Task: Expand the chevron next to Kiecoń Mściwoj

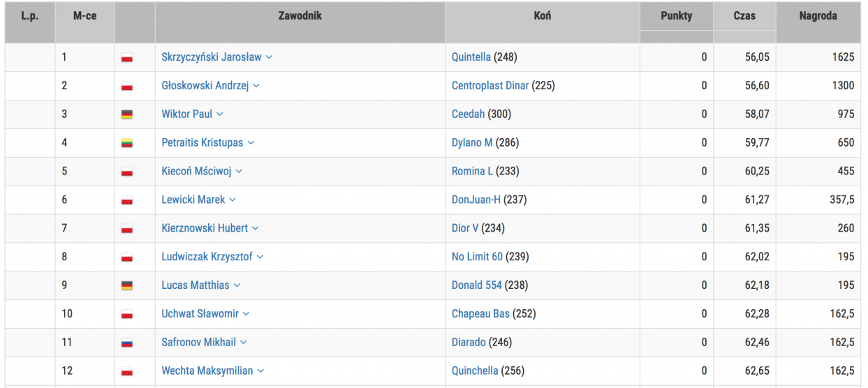Action: (239, 171)
